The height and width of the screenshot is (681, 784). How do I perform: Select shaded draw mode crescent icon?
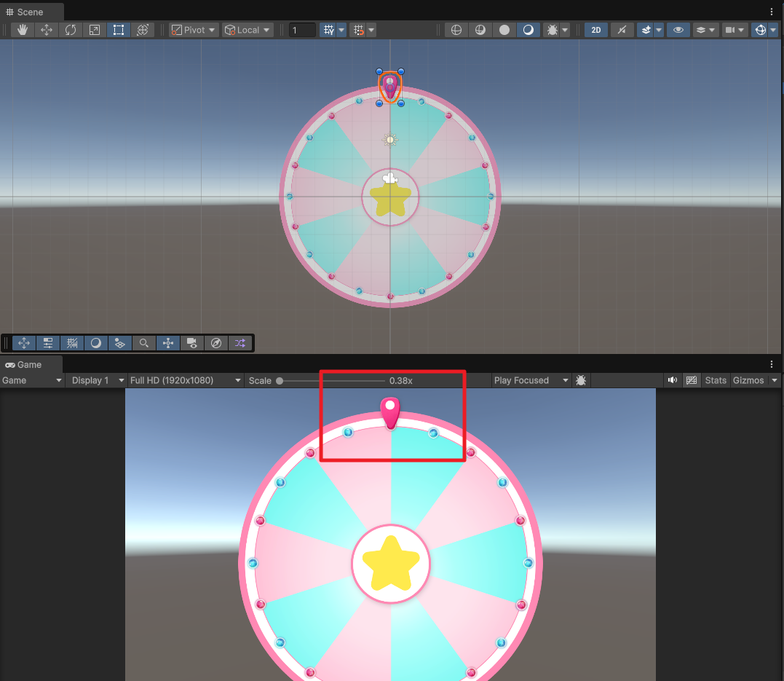pyautogui.click(x=528, y=30)
